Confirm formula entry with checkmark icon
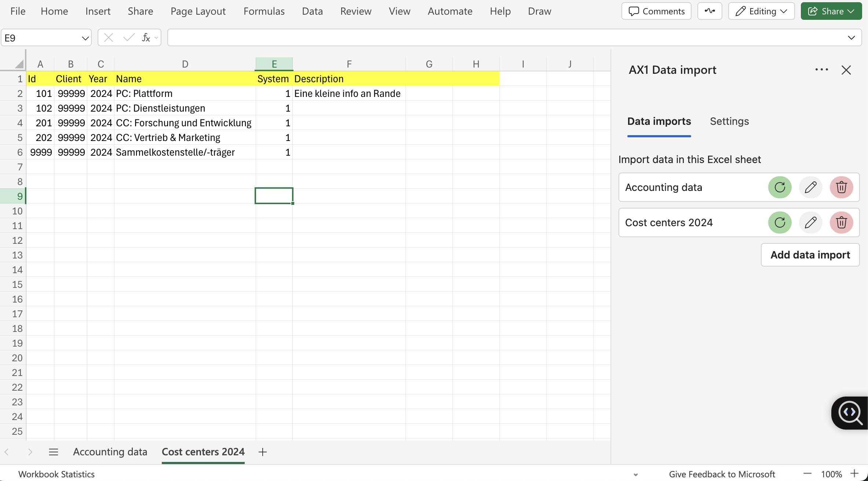This screenshot has width=868, height=481. click(x=129, y=37)
